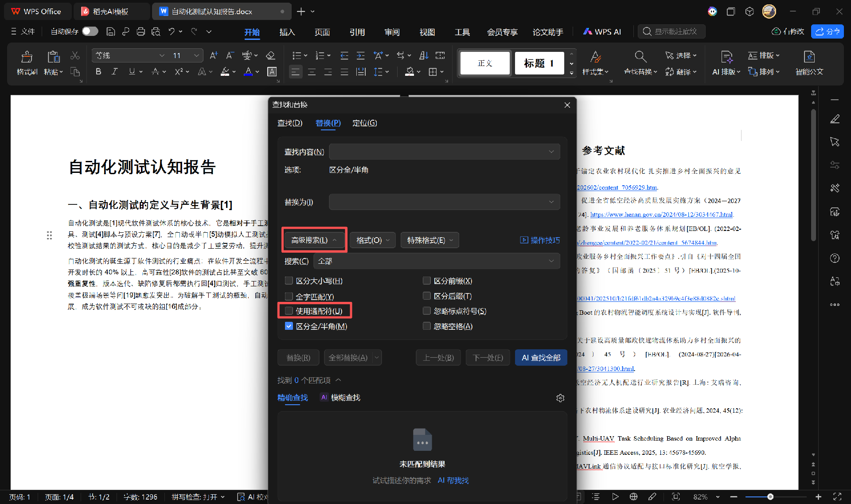Click the fullscreen icon in the status bar
This screenshot has height=504, width=851.
837,496
